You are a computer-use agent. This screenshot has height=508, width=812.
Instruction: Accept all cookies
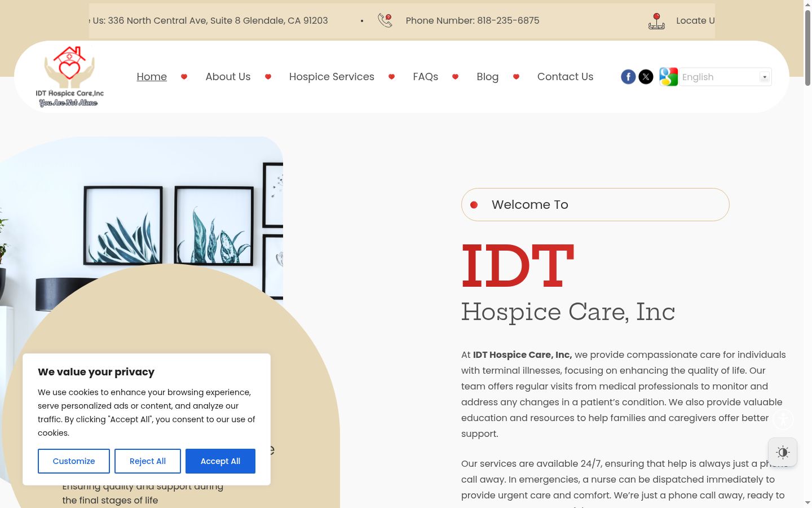(220, 461)
